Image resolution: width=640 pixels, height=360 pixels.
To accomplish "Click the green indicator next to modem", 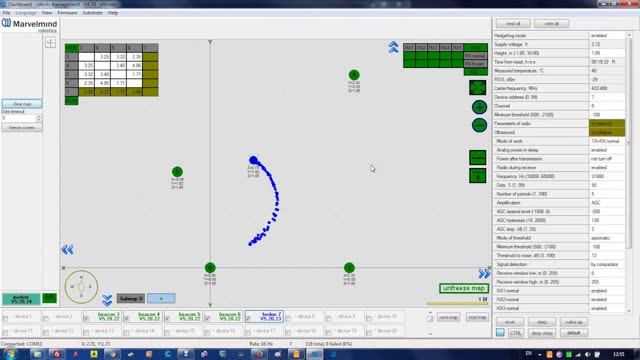I will (49, 298).
